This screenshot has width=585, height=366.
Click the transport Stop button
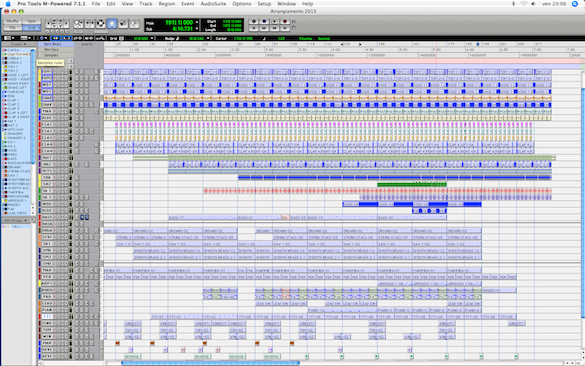[264, 22]
